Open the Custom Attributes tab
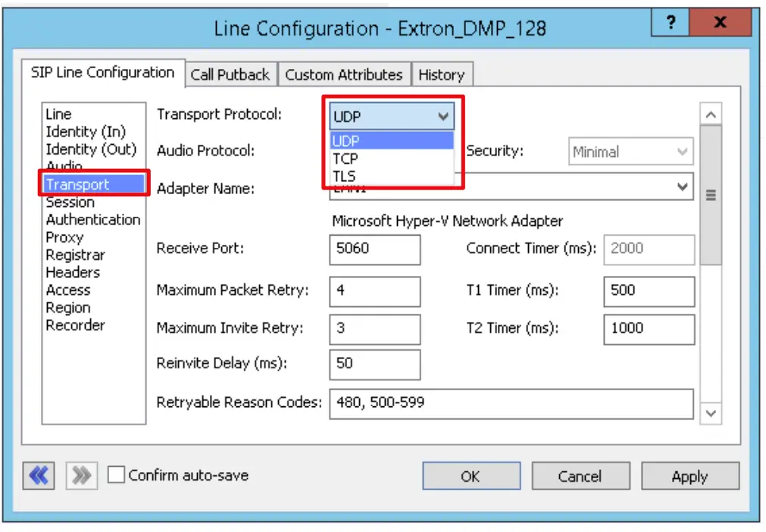 pyautogui.click(x=344, y=75)
